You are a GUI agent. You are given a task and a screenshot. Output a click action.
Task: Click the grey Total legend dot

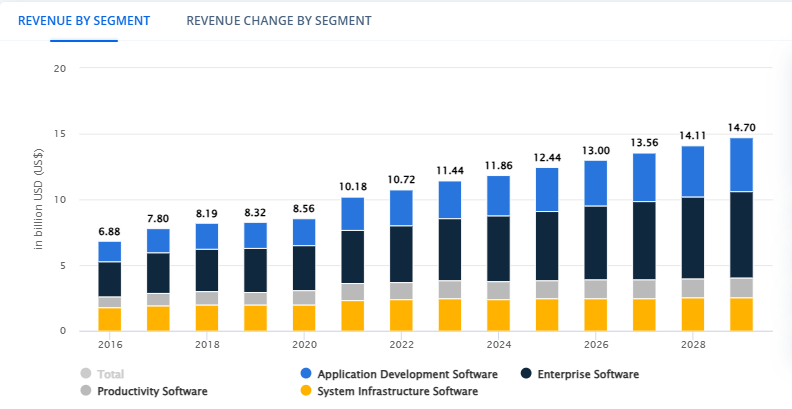click(86, 374)
